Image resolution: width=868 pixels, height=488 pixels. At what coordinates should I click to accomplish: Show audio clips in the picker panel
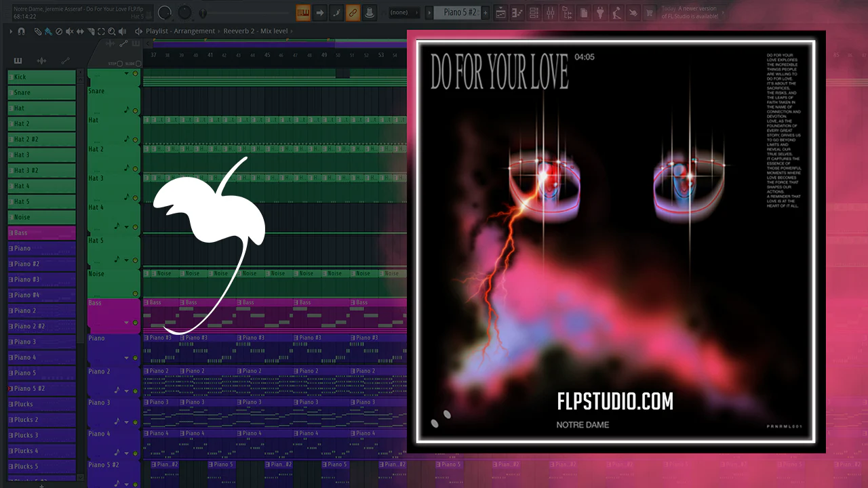click(x=41, y=60)
